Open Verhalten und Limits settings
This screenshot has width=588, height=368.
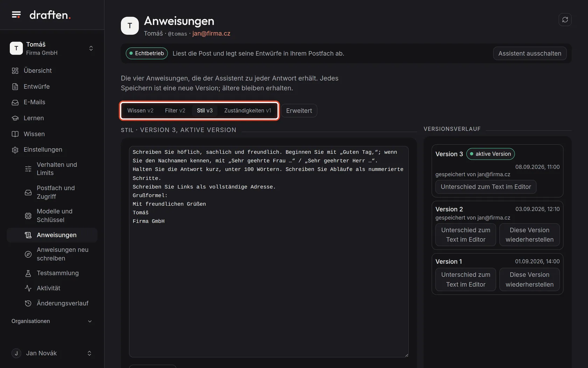[52, 169]
